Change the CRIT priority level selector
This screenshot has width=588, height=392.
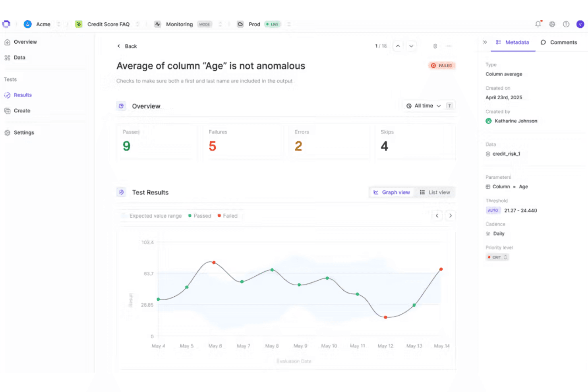(x=497, y=257)
